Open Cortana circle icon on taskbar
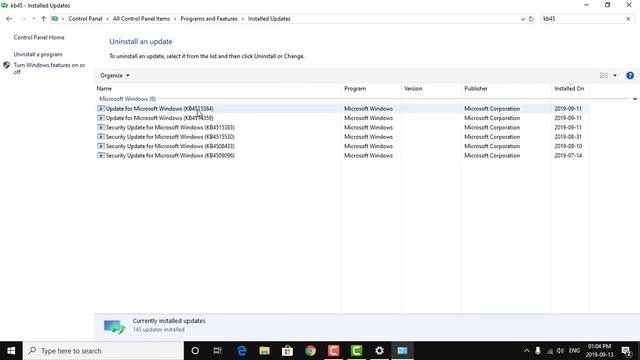The image size is (640, 360). (x=195, y=351)
